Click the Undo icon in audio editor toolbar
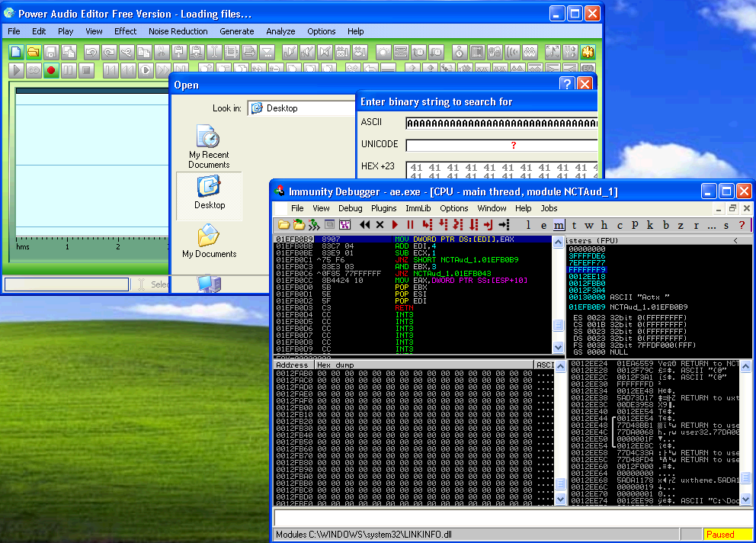This screenshot has width=756, height=543. click(91, 52)
